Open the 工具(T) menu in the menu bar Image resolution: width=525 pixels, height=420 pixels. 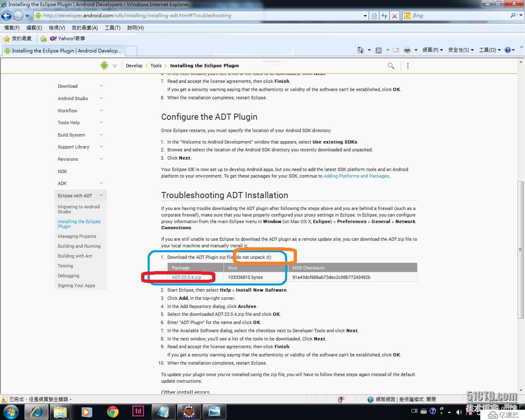(x=112, y=28)
